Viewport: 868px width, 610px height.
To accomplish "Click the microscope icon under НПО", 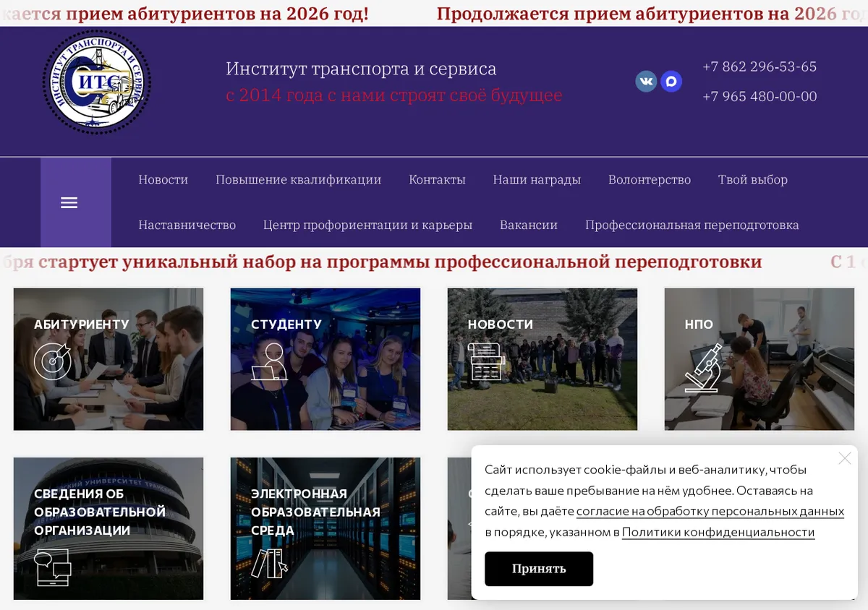I will (704, 368).
